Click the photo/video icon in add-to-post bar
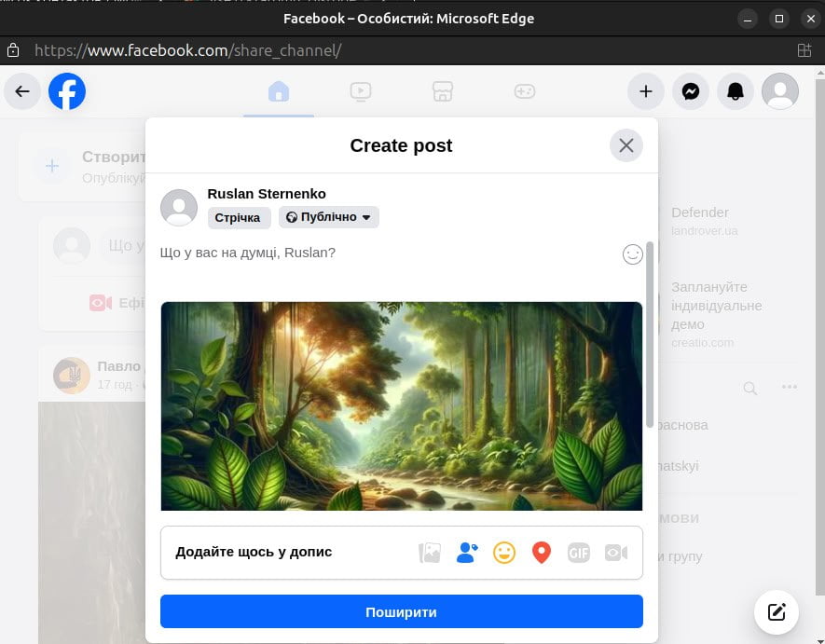Image resolution: width=825 pixels, height=644 pixels. [429, 553]
